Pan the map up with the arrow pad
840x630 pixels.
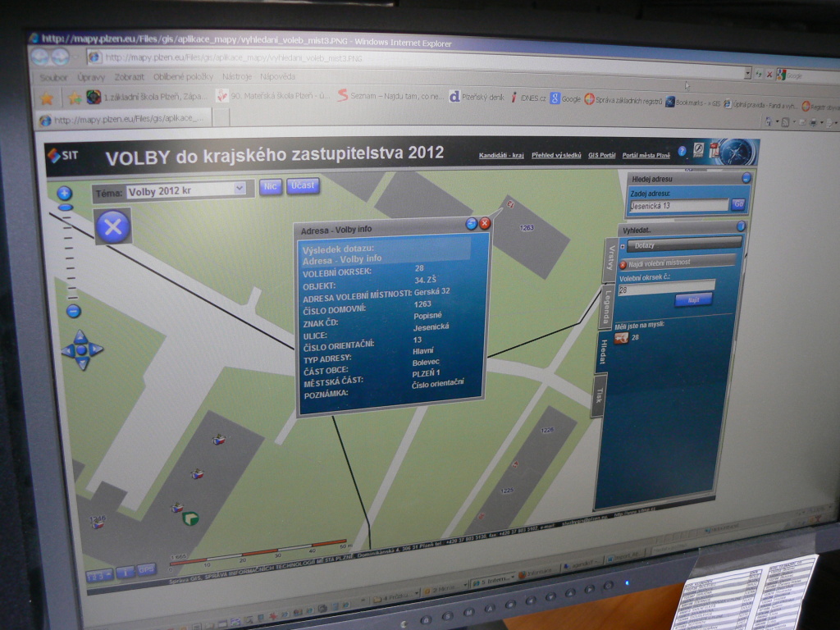click(80, 336)
